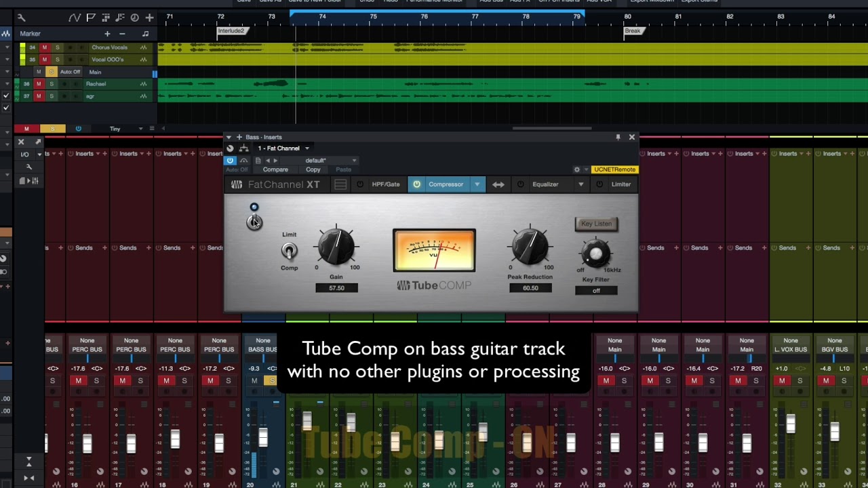The height and width of the screenshot is (488, 868).
Task: Go to next preset arrow
Action: (x=275, y=161)
